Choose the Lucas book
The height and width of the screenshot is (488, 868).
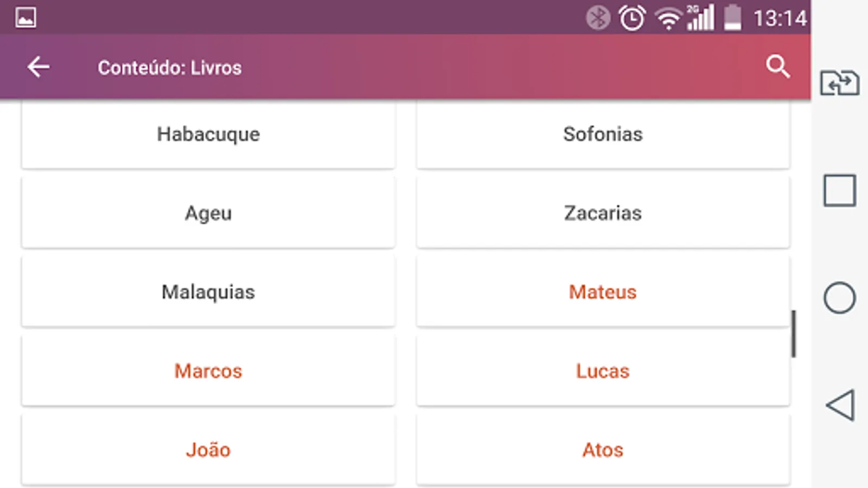(x=603, y=371)
